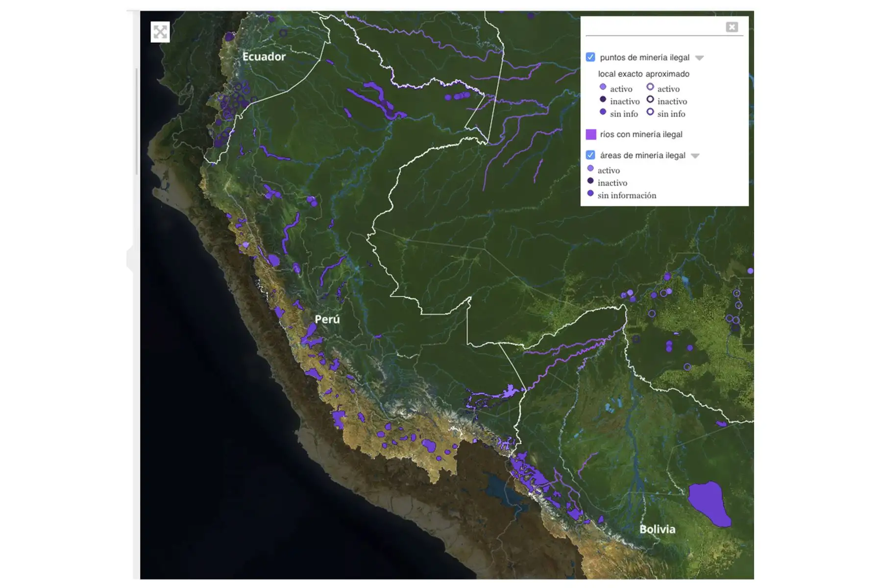Click the ríos con minería ilegal purple swatch

[x=591, y=134]
